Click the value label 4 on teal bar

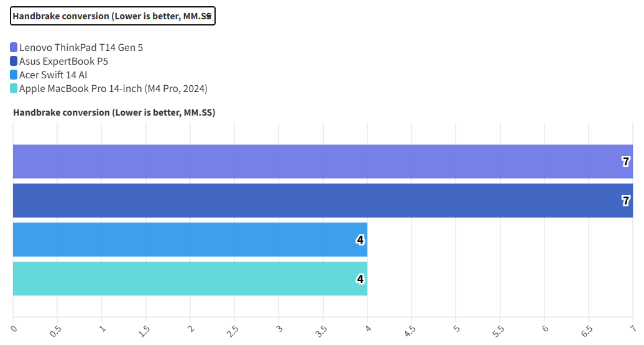(x=360, y=279)
